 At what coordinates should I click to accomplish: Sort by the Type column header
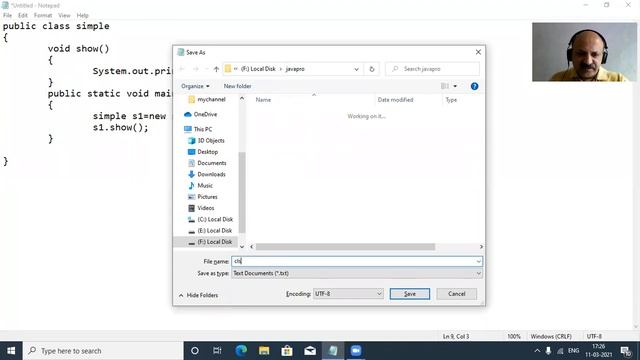tap(451, 100)
